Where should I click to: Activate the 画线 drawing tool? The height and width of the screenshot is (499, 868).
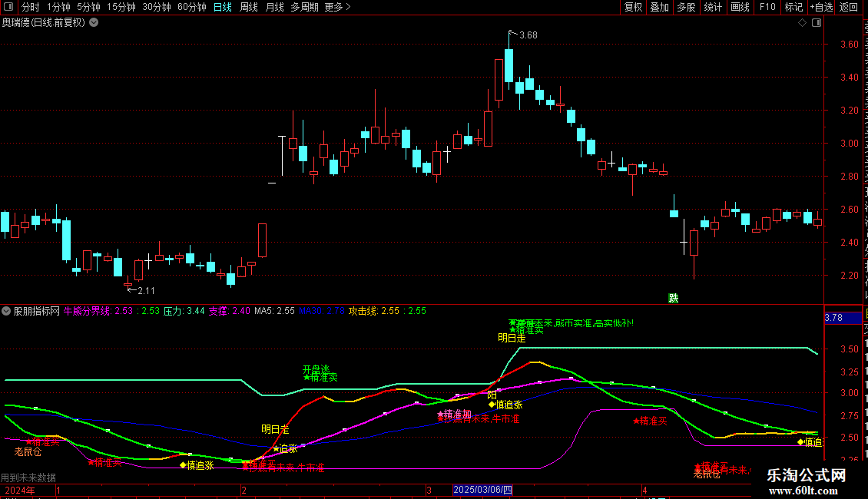coord(740,7)
